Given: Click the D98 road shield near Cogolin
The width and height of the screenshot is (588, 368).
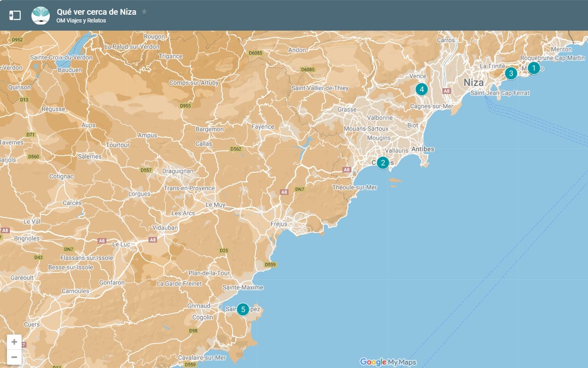Looking at the screenshot, I should [x=193, y=331].
